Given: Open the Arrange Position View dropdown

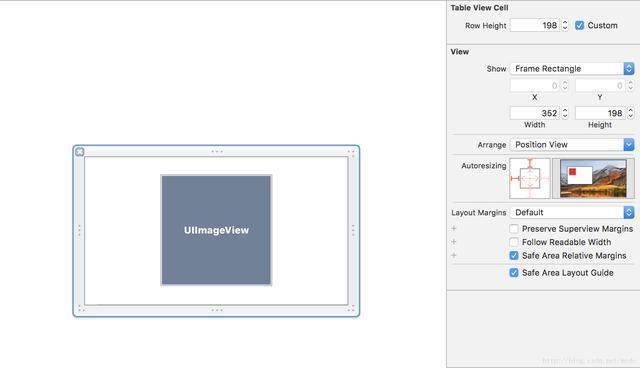Looking at the screenshot, I should click(572, 144).
